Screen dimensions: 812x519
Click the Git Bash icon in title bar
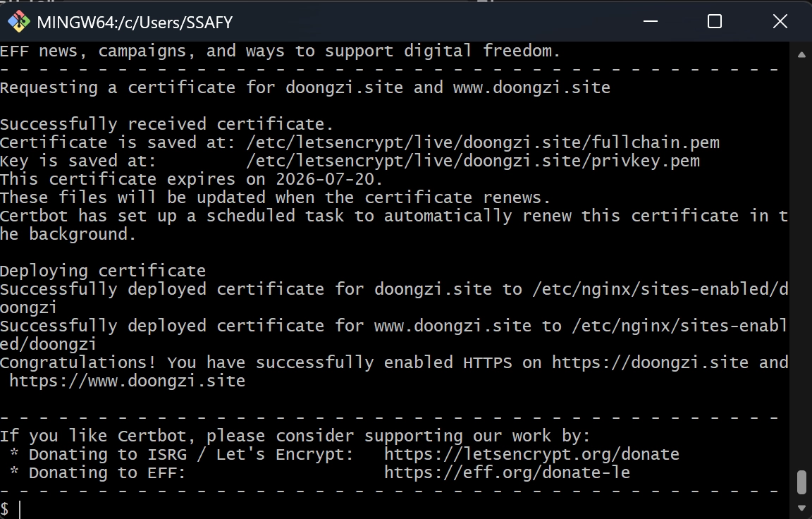[x=17, y=21]
